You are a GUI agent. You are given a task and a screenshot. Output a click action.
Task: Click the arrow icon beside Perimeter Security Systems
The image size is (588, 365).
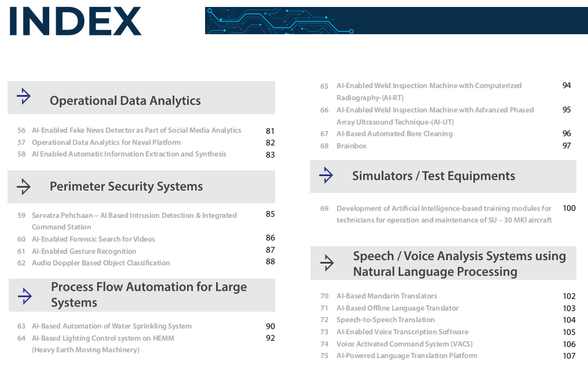pyautogui.click(x=24, y=187)
